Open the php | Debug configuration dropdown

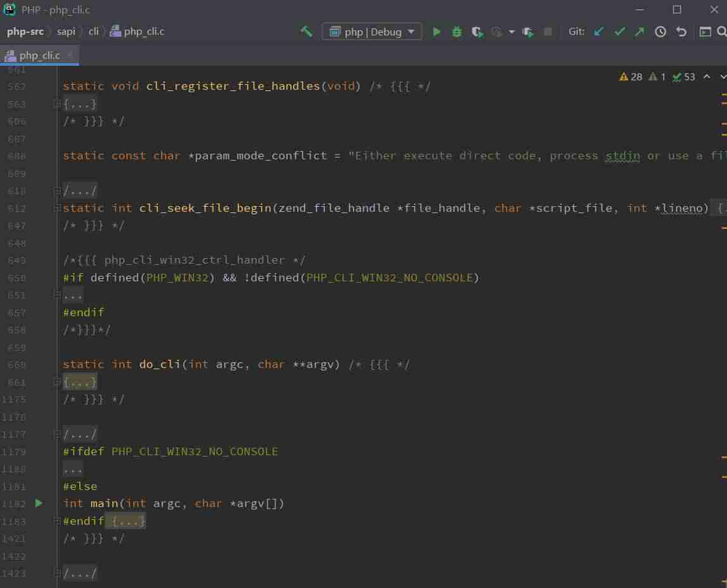click(x=372, y=32)
